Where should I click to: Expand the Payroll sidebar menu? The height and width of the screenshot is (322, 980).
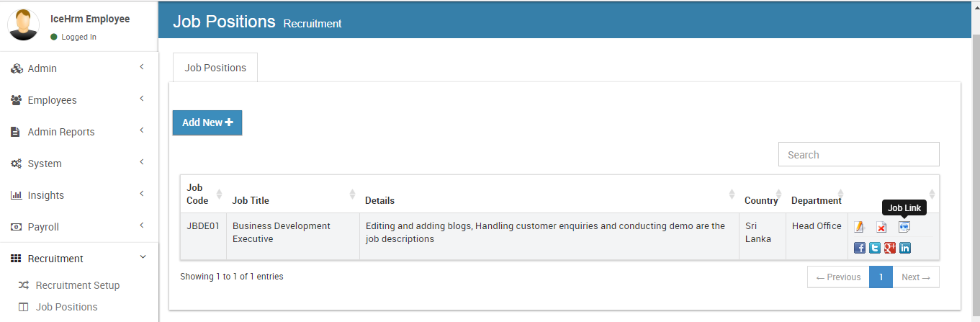[x=78, y=227]
